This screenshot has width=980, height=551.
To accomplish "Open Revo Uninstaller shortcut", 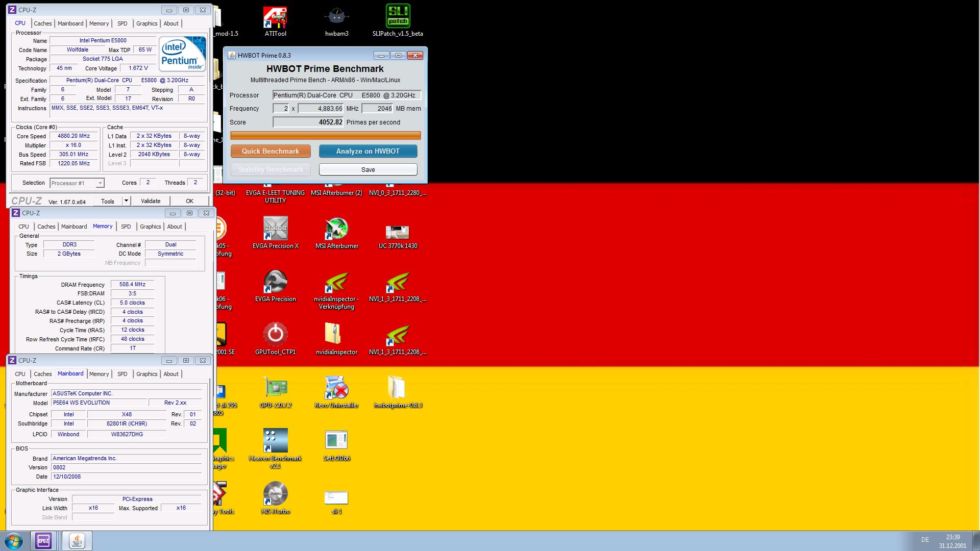I will (336, 392).
